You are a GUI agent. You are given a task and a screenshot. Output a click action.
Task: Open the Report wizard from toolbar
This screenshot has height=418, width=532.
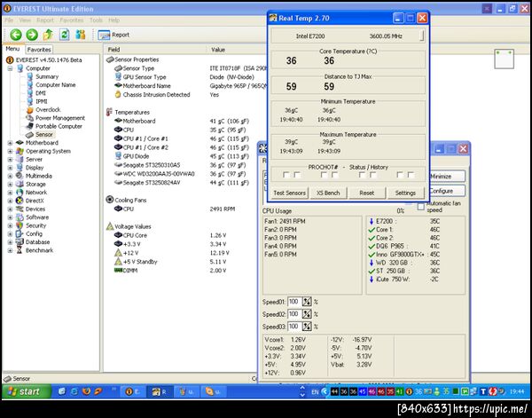[x=113, y=35]
